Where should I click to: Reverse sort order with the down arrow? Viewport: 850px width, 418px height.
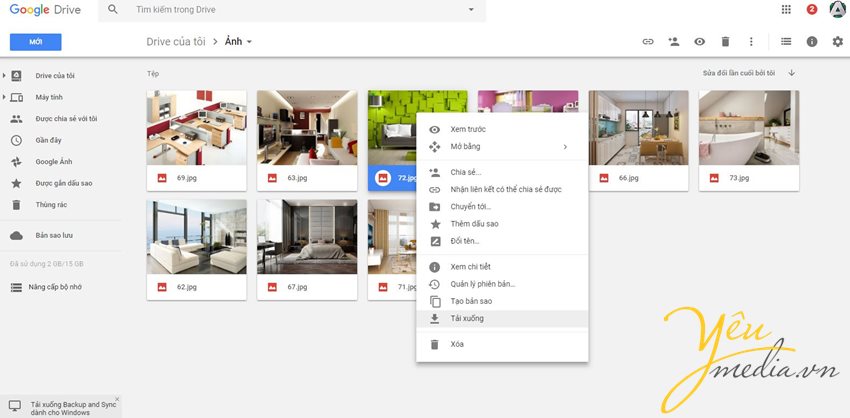[791, 73]
